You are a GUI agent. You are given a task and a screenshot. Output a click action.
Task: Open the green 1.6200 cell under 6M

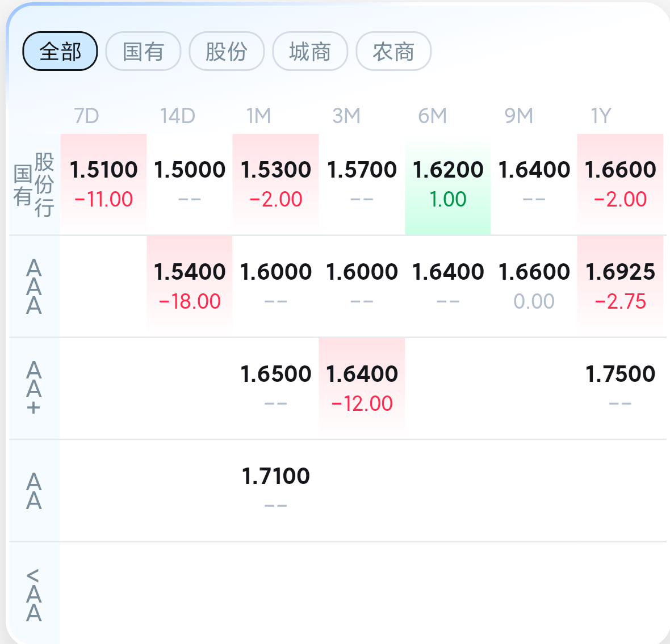point(448,183)
